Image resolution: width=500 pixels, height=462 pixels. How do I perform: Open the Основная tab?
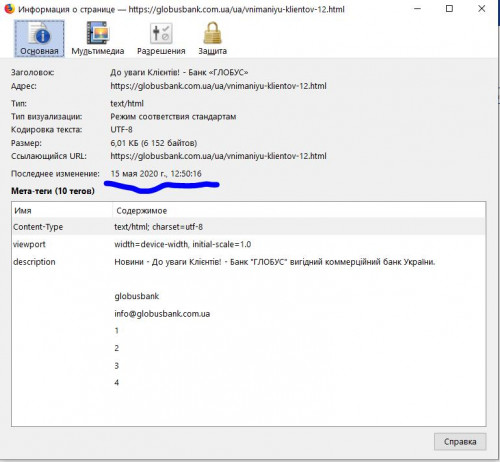click(39, 39)
